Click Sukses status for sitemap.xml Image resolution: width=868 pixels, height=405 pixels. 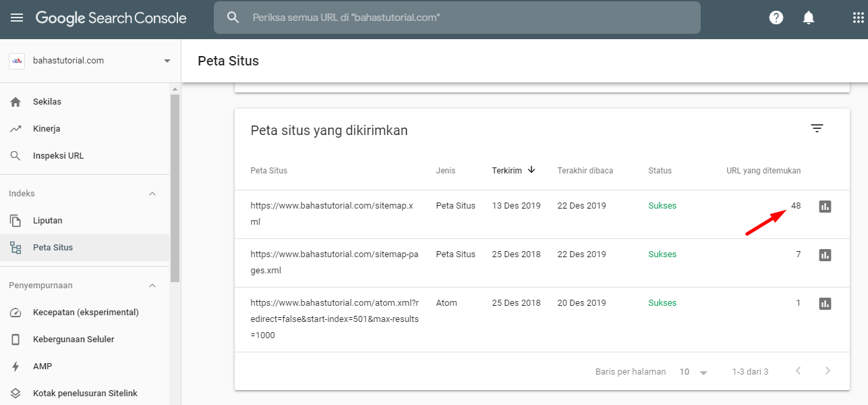pos(662,206)
